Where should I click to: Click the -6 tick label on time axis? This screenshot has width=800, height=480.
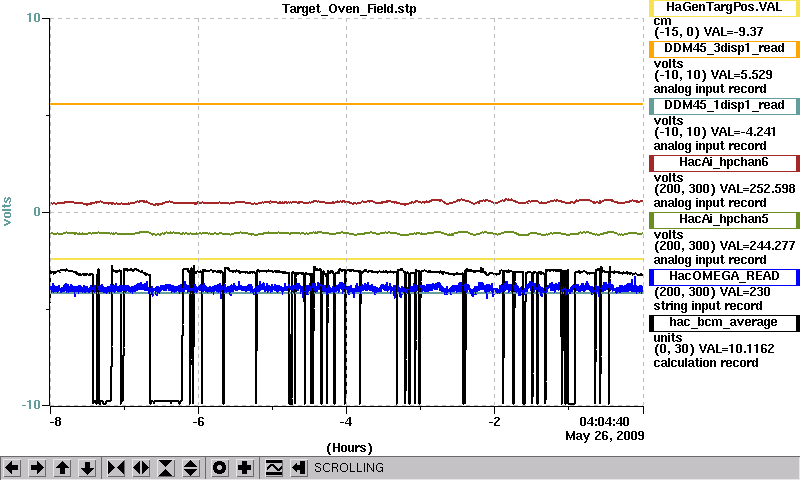198,422
